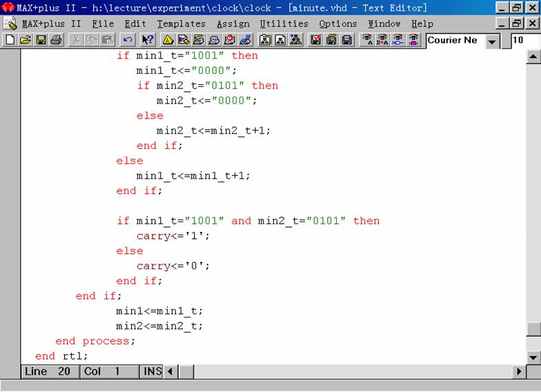The height and width of the screenshot is (392, 541).
Task: Click the Print icon
Action: tap(57, 40)
